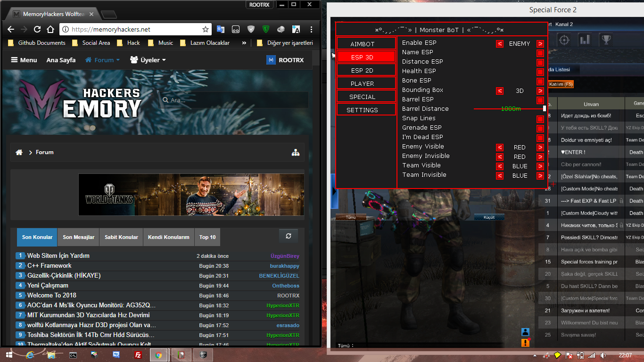Viewport: 644px width, 362px height.
Task: Open the "Web Sitem İçin Yardım" topic
Action: tap(58, 255)
